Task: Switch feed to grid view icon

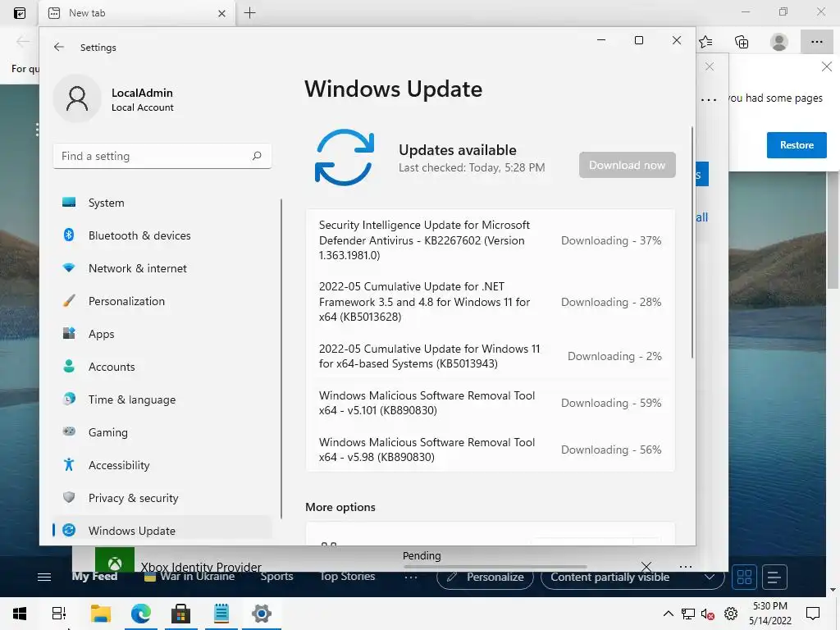Action: [x=744, y=577]
